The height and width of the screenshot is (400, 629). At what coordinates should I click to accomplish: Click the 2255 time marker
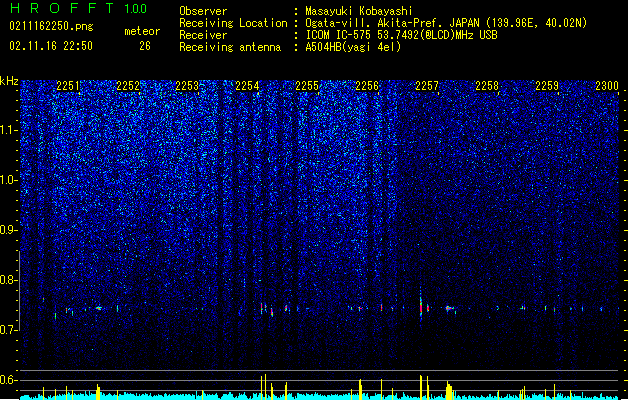pyautogui.click(x=307, y=86)
